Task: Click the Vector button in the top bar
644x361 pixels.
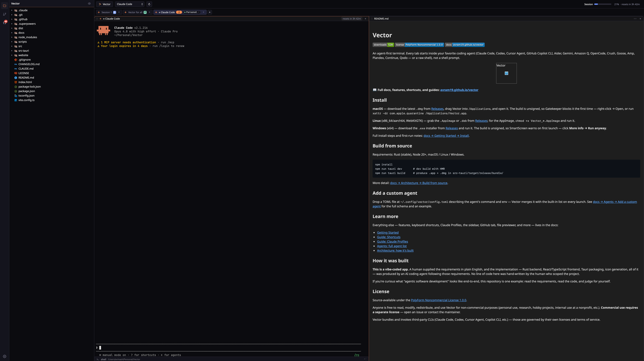Action: pos(105,4)
